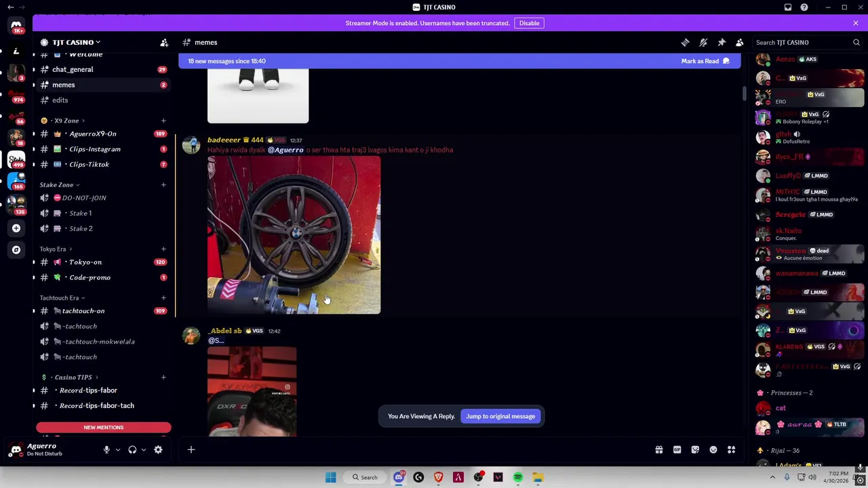Open the AguerroX9-On channel
The image size is (868, 488).
(x=103, y=134)
